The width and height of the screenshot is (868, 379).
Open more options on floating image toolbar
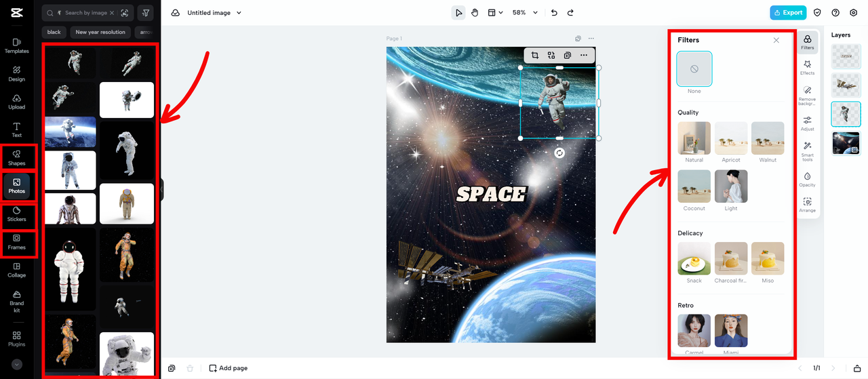point(584,55)
